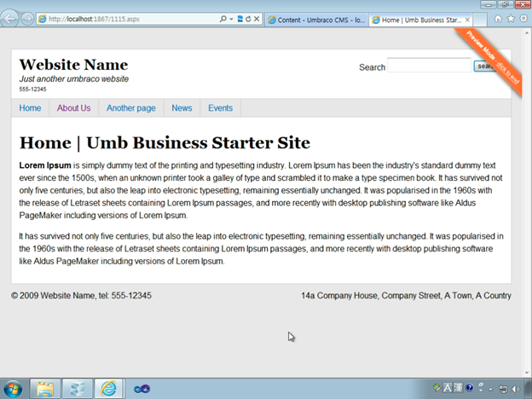Click the tagline Just another umbraco website
This screenshot has height=399, width=532.
pyautogui.click(x=74, y=79)
